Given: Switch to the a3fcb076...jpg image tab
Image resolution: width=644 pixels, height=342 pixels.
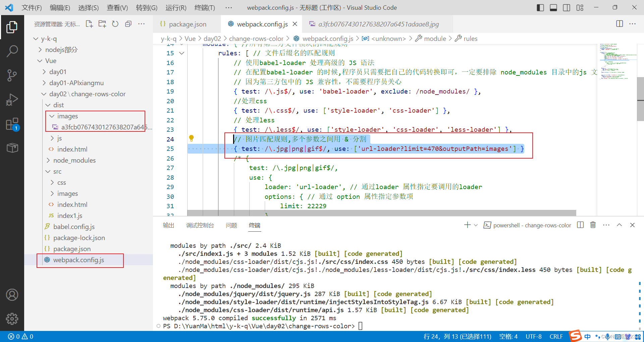Looking at the screenshot, I should (378, 24).
